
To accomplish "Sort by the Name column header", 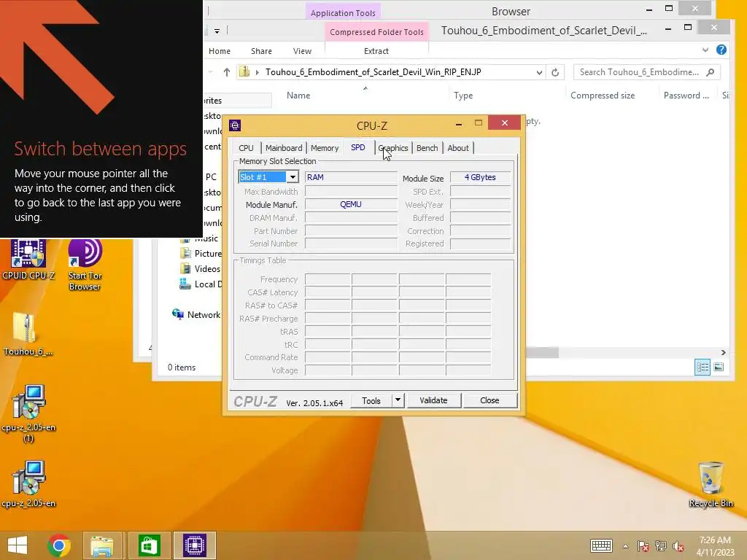I will pyautogui.click(x=298, y=96).
